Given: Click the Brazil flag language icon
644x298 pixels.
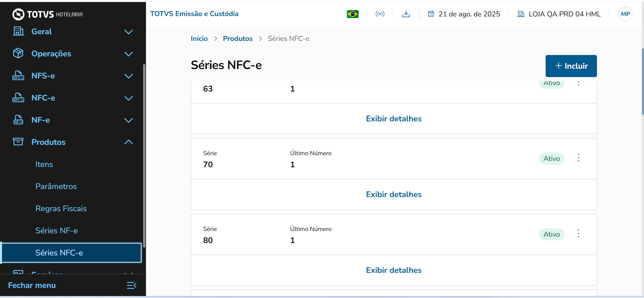Looking at the screenshot, I should (353, 14).
